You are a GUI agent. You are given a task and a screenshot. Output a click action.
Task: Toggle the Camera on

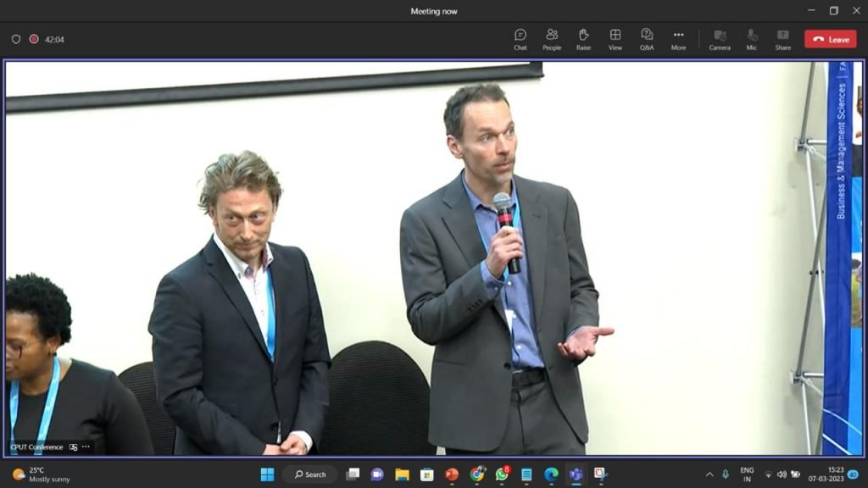(719, 39)
